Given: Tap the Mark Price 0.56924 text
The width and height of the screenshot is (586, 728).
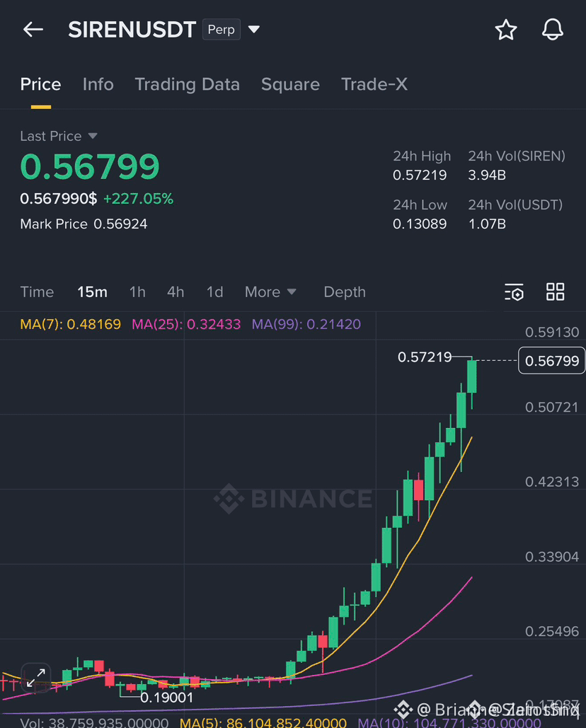Looking at the screenshot, I should pos(84,224).
